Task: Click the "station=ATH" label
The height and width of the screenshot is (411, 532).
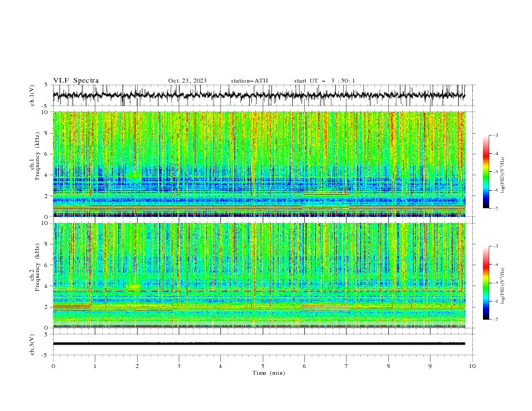Action: 249,81
